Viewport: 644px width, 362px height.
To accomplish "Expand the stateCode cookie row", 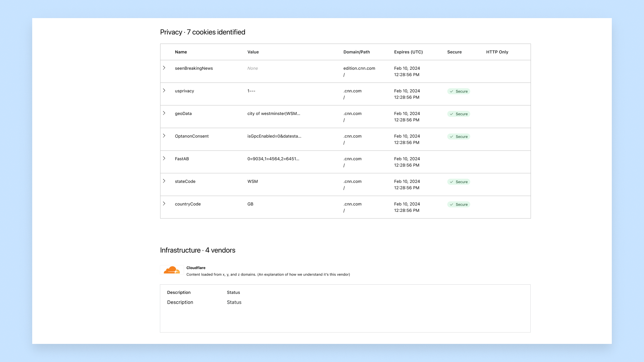I will pos(164,181).
